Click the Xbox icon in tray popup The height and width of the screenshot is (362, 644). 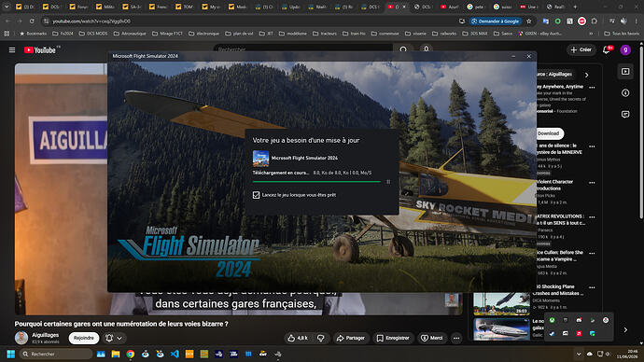point(552,320)
